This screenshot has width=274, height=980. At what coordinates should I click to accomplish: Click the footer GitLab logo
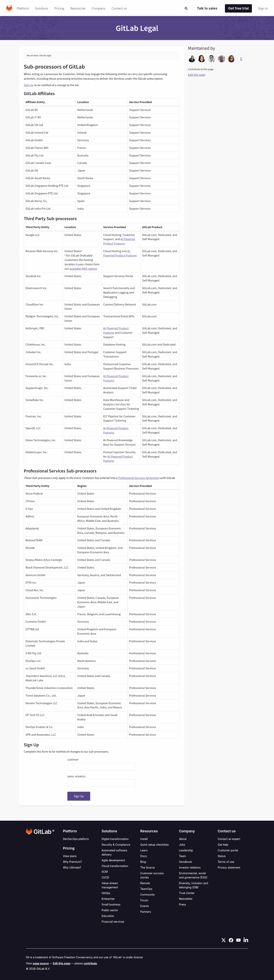[40, 832]
